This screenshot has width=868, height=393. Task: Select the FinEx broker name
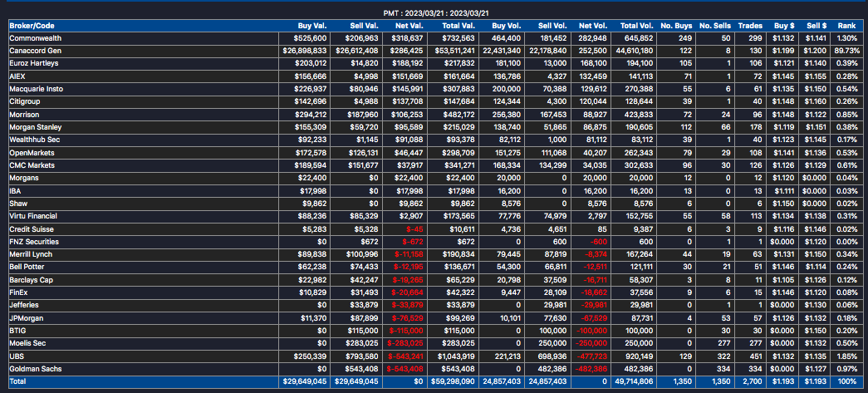[x=18, y=292]
